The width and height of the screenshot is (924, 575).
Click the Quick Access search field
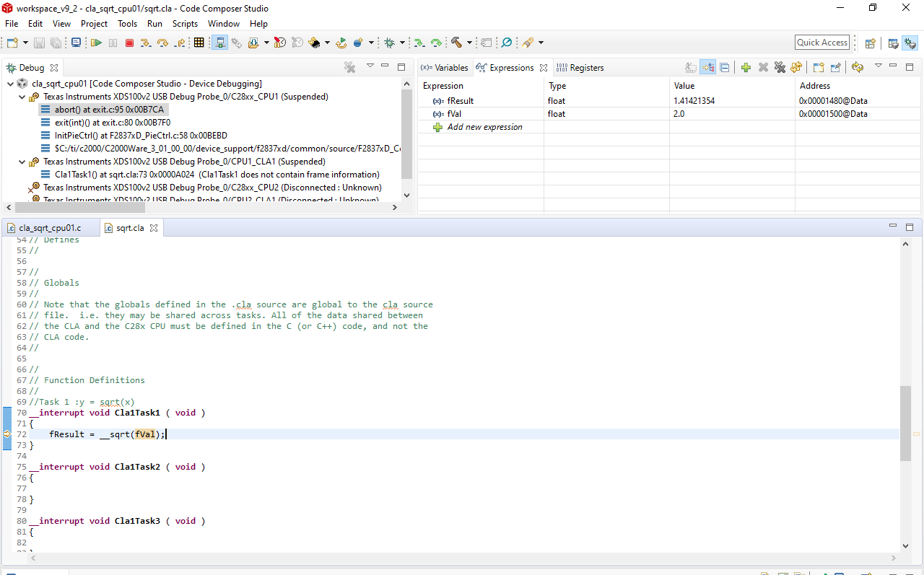tap(821, 43)
